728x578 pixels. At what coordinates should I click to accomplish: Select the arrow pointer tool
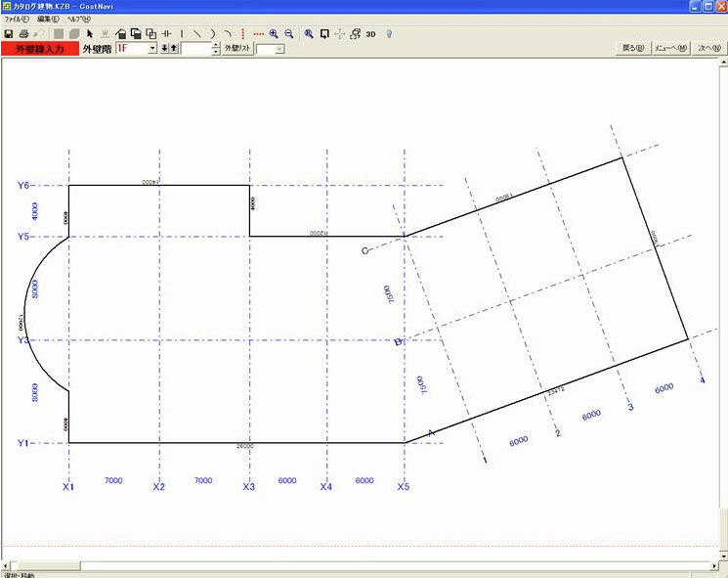point(88,33)
